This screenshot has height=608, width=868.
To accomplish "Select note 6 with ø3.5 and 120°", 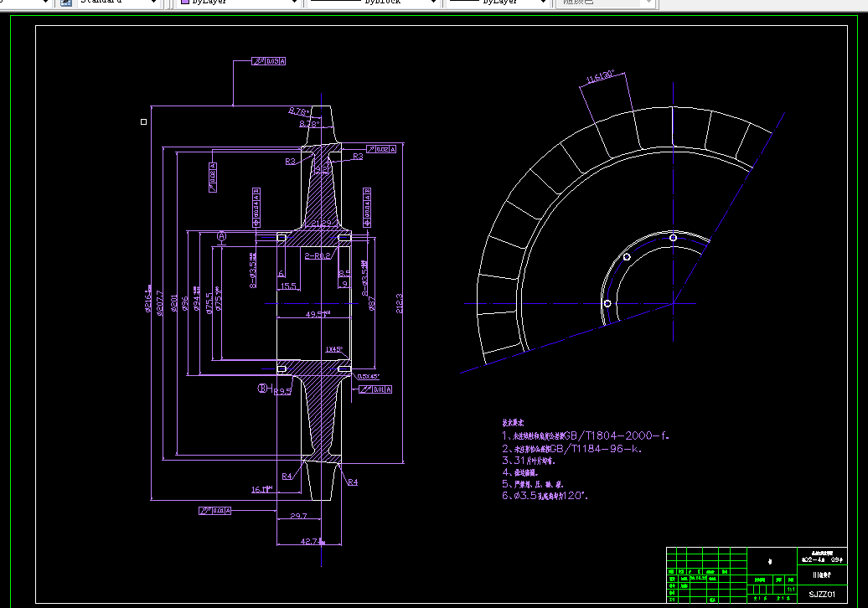I will click(x=545, y=496).
